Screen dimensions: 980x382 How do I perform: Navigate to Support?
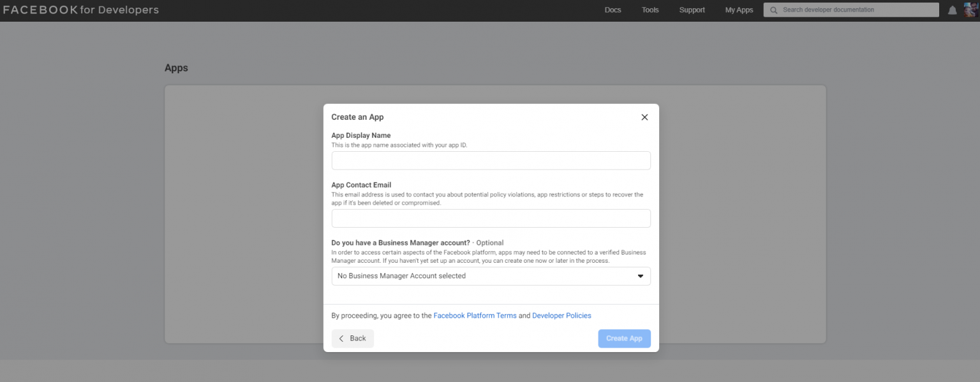click(692, 10)
